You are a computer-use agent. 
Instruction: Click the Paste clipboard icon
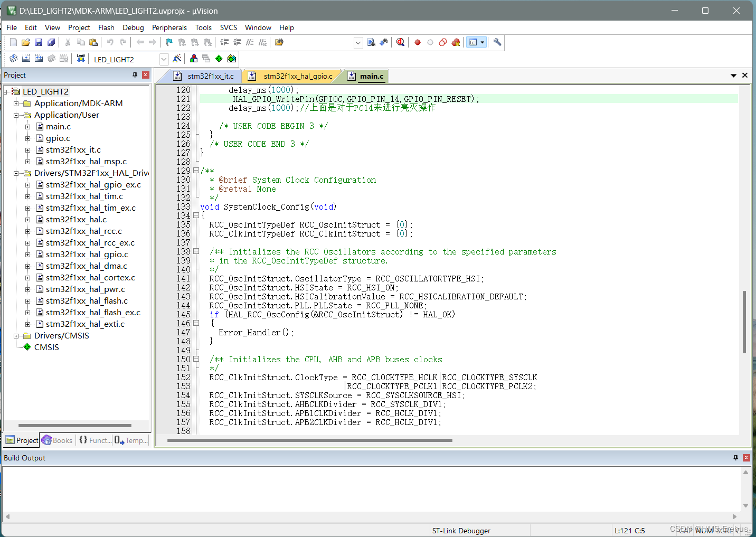pyautogui.click(x=93, y=42)
